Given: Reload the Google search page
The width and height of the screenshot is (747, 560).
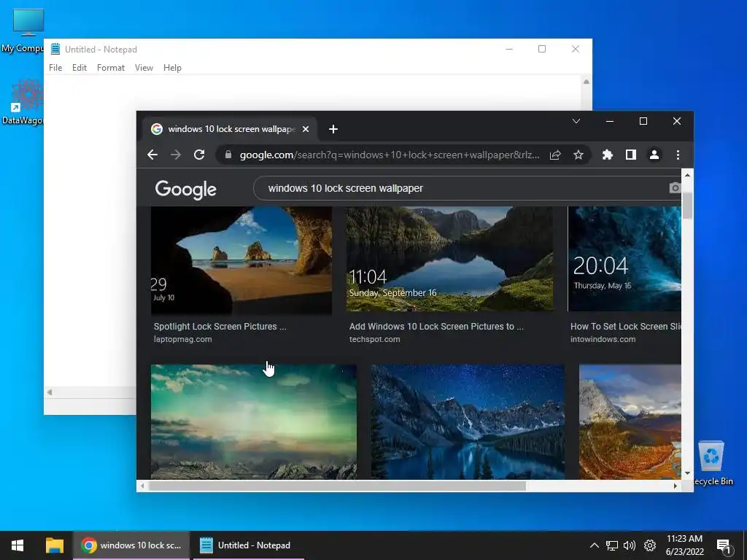Looking at the screenshot, I should pos(199,155).
